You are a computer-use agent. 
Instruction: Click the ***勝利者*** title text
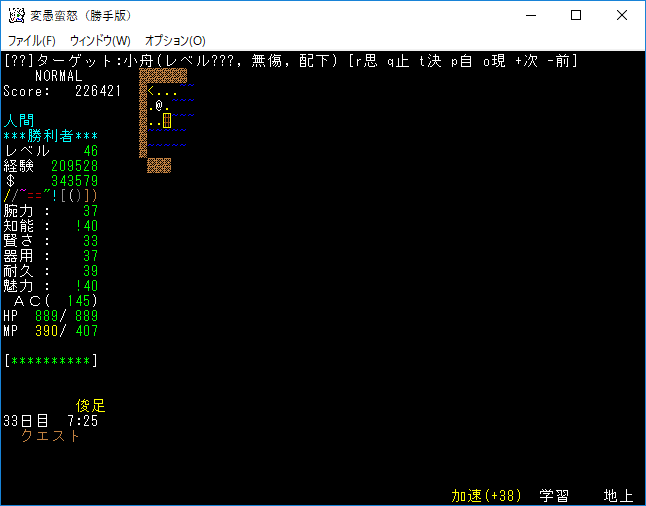[51, 136]
